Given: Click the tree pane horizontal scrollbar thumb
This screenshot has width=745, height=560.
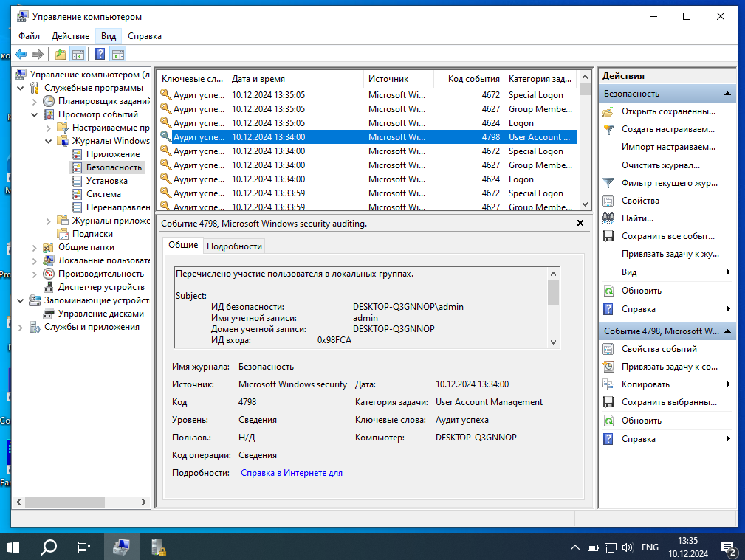Looking at the screenshot, I should click(x=65, y=502).
